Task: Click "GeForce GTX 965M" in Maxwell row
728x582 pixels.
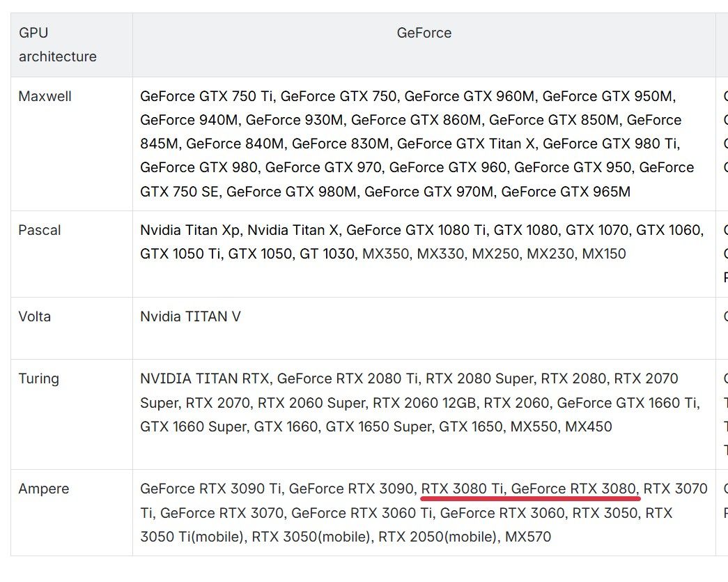Action: pyautogui.click(x=566, y=191)
